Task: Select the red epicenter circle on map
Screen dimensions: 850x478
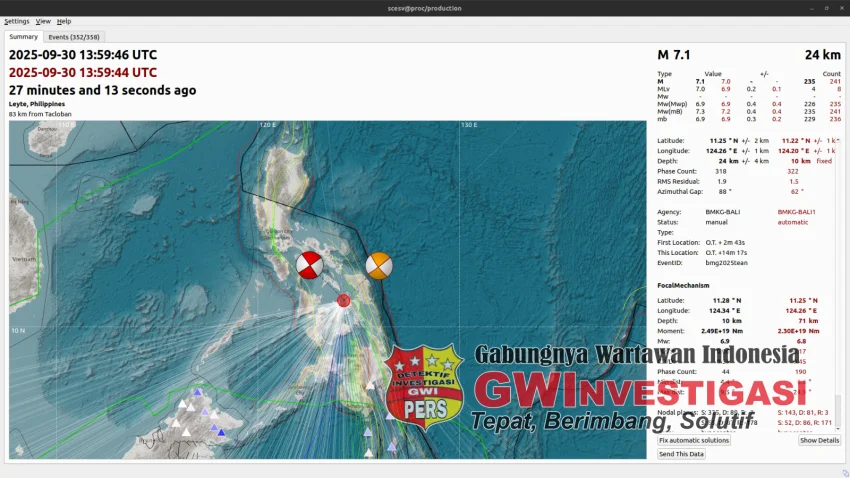Action: [344, 300]
